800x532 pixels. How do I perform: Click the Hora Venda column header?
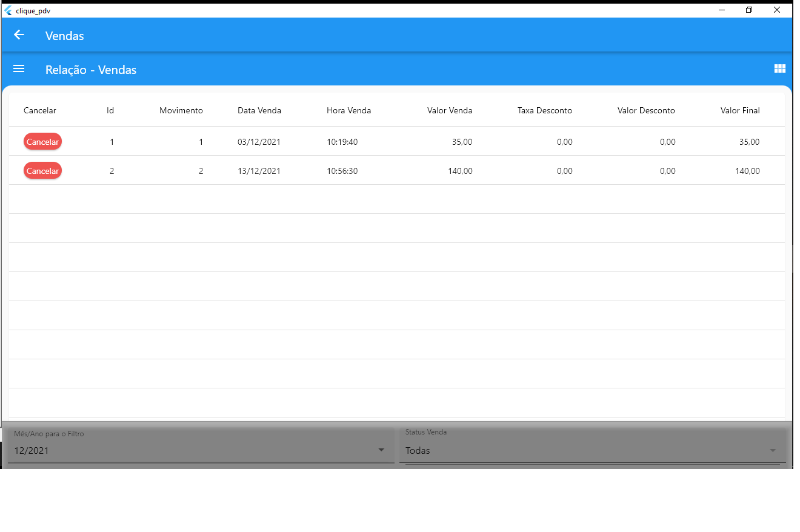point(348,111)
